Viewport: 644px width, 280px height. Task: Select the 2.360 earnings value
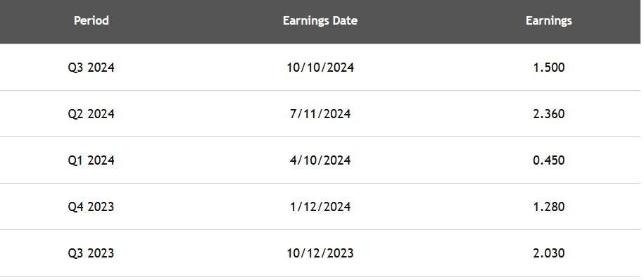pyautogui.click(x=549, y=114)
